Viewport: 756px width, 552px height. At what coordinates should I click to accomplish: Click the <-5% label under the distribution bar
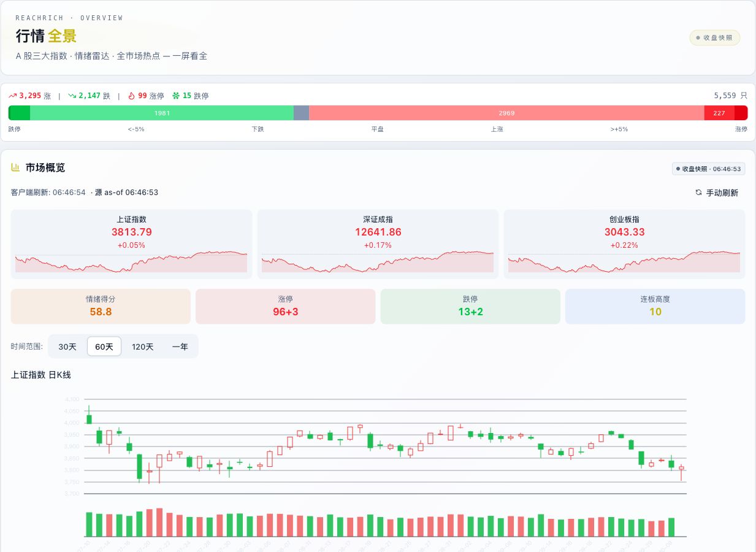pos(136,129)
